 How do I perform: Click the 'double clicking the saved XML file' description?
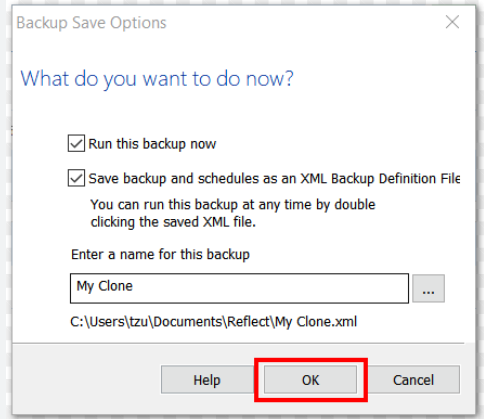pos(173,222)
